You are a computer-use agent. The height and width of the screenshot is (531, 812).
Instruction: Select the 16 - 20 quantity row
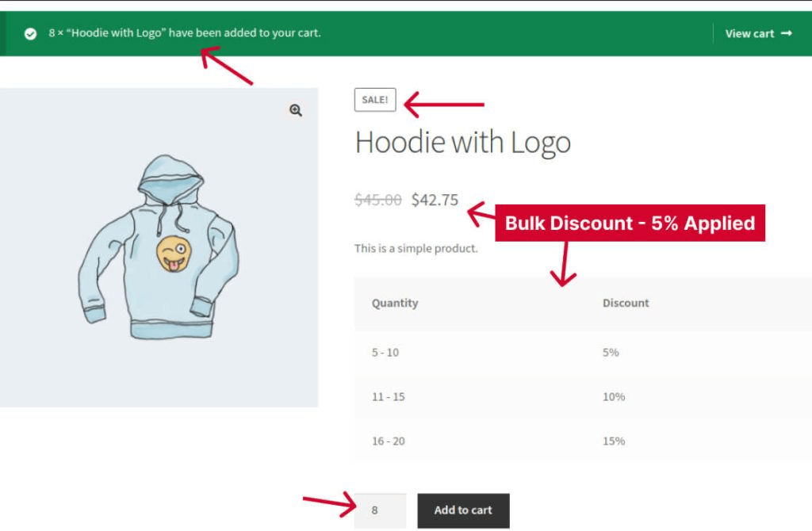(387, 441)
